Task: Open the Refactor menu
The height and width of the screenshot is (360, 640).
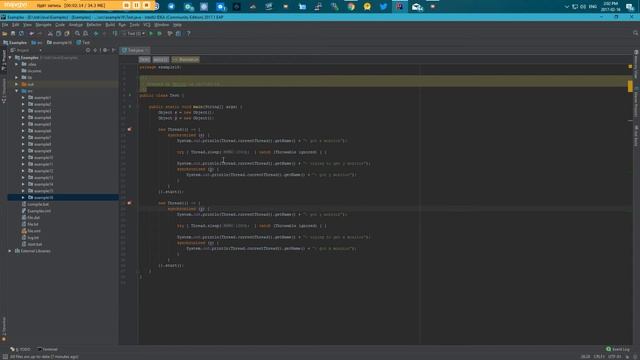Action: (94, 25)
